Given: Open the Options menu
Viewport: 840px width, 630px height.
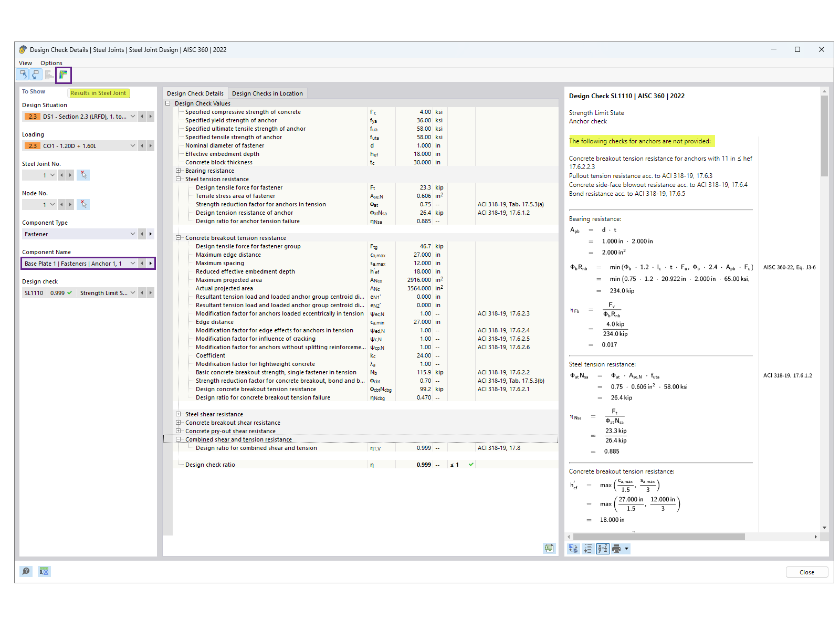Looking at the screenshot, I should tap(51, 62).
